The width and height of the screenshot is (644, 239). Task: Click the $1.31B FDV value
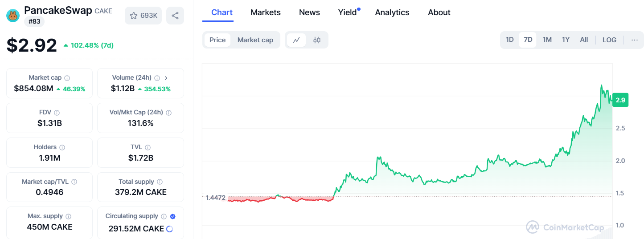(x=49, y=123)
